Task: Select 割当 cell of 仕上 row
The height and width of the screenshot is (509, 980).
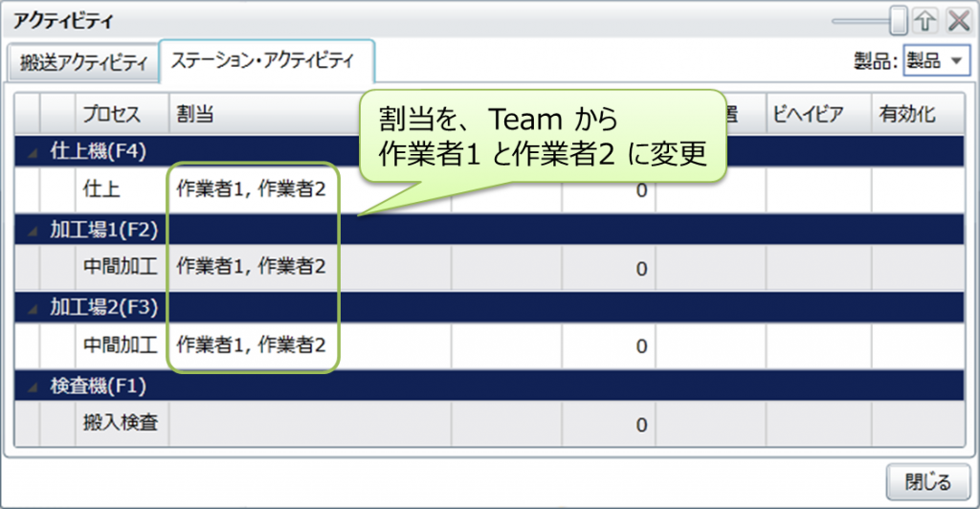Action: (x=252, y=188)
